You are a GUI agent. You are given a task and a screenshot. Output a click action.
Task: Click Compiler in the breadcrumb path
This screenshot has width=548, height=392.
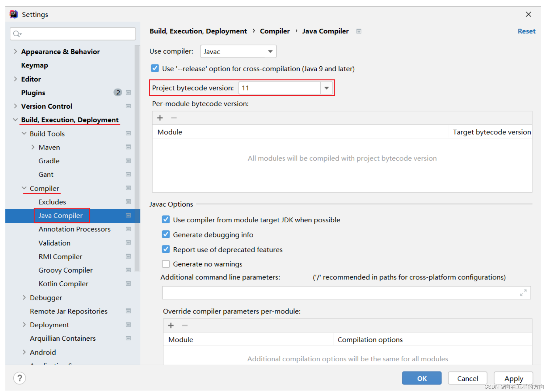pyautogui.click(x=275, y=31)
